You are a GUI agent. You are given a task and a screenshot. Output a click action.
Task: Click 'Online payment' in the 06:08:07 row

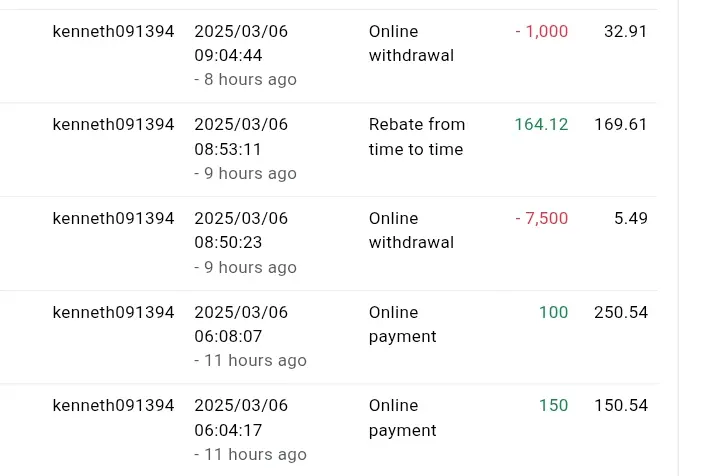pyautogui.click(x=403, y=324)
